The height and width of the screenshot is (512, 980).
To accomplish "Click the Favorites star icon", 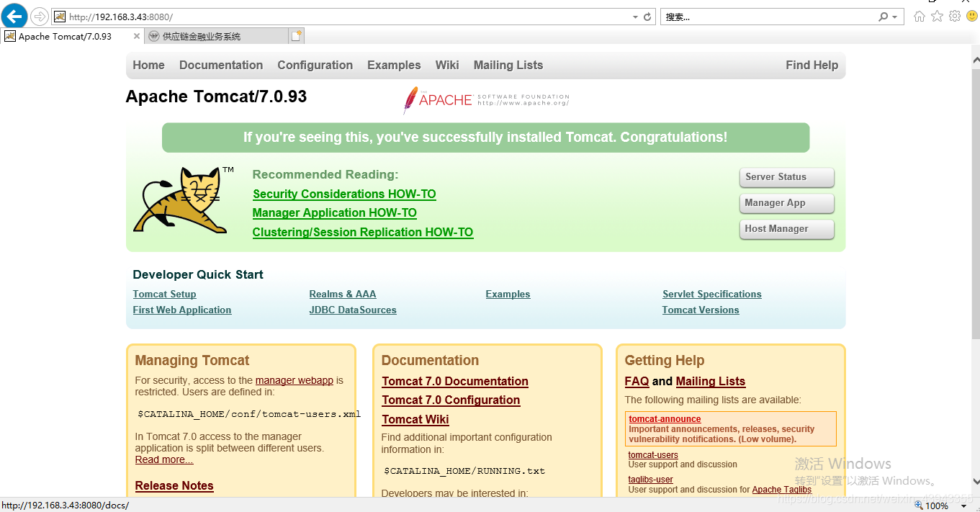I will [937, 16].
